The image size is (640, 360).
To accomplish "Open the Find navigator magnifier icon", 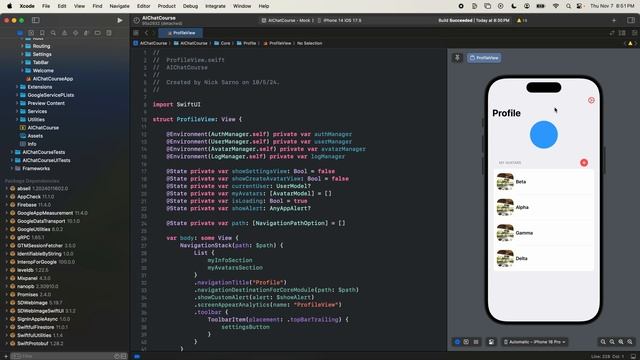I will (53, 33).
